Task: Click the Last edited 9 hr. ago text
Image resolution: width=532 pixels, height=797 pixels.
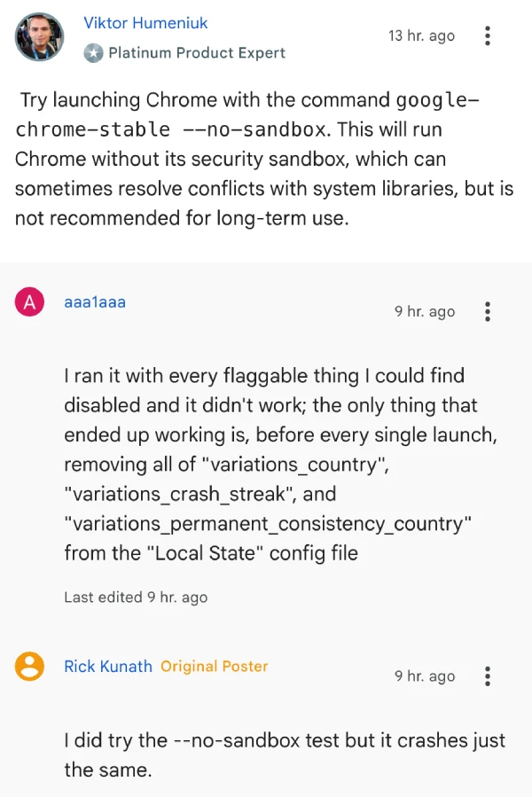Action: (136, 597)
